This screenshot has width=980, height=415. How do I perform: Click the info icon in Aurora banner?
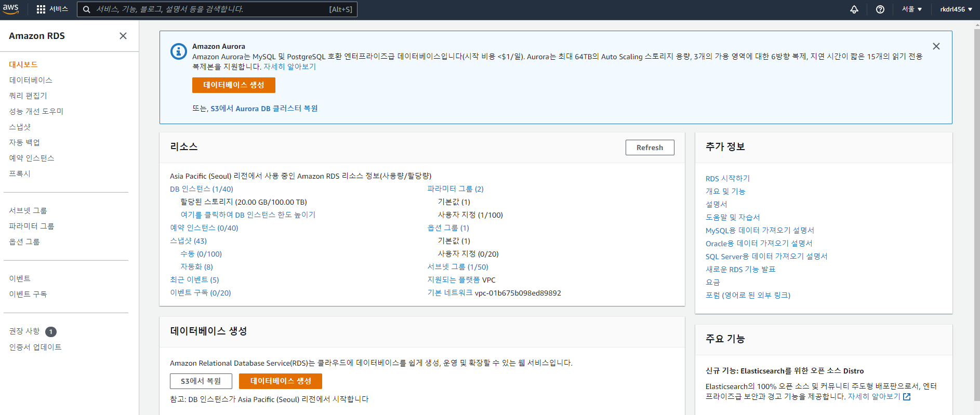[179, 51]
